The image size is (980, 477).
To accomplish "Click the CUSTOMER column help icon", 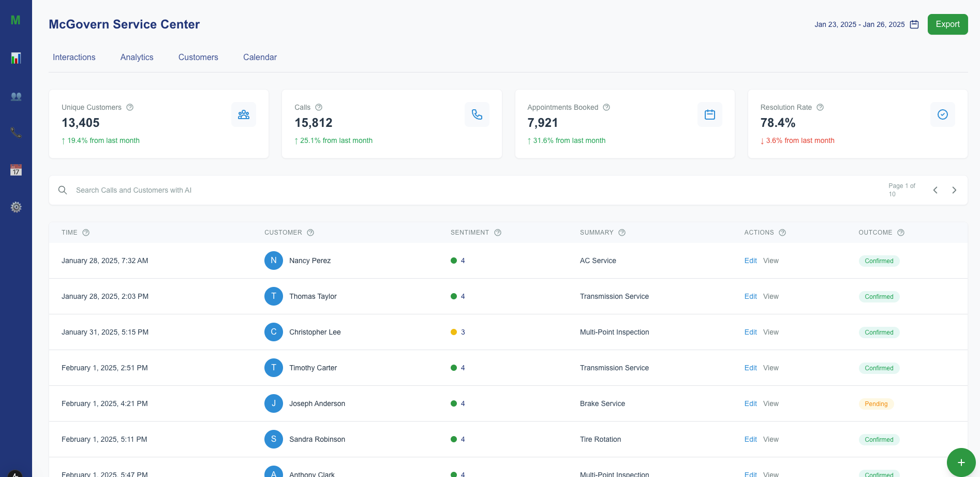I will 310,233.
